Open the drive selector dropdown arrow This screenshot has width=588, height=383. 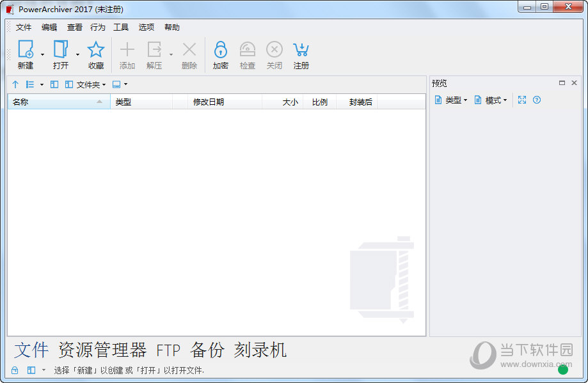click(x=125, y=84)
